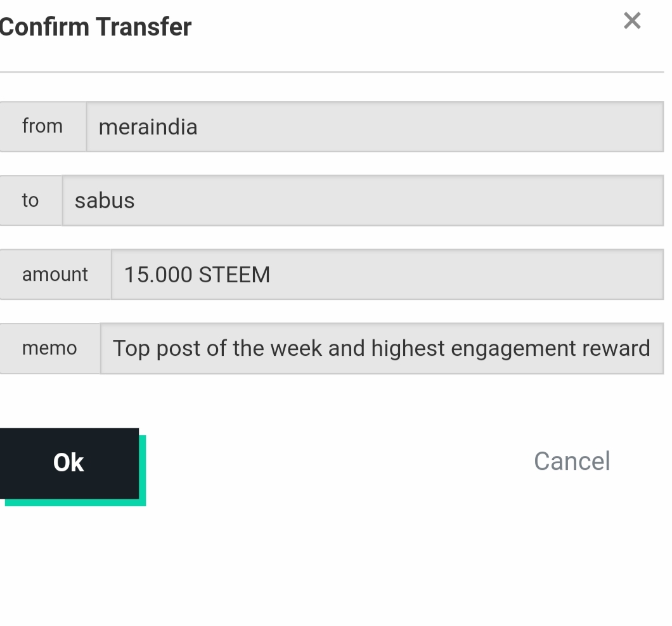The width and height of the screenshot is (672, 626).
Task: Cancel the transfer
Action: coord(572,461)
